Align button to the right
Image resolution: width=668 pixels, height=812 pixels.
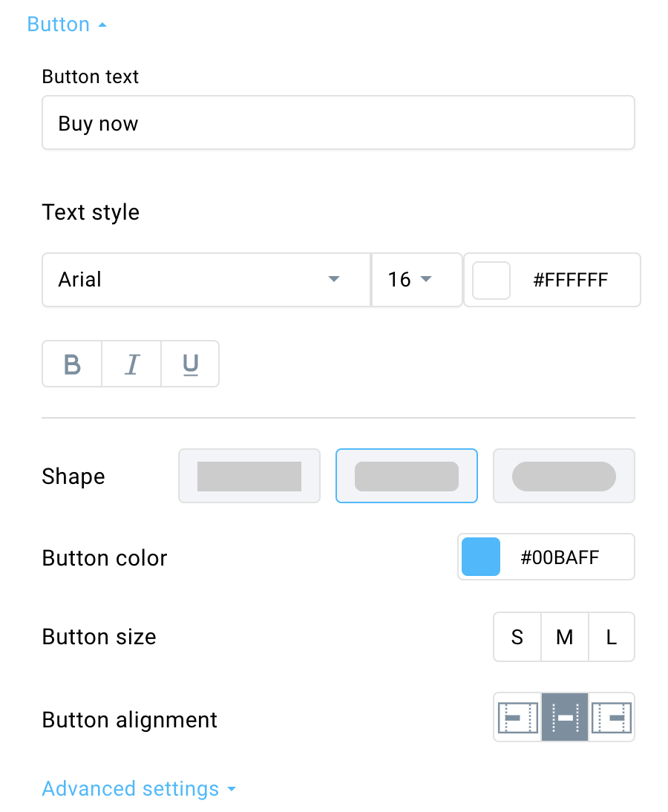(612, 717)
